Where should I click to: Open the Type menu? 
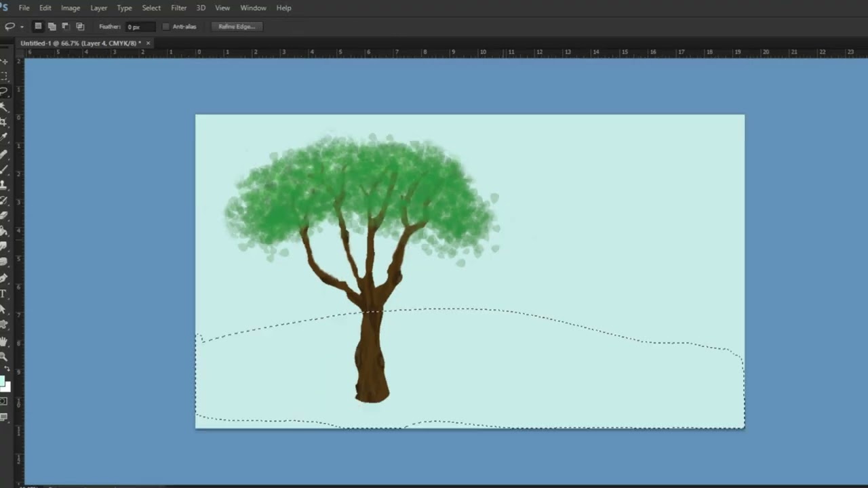click(124, 8)
